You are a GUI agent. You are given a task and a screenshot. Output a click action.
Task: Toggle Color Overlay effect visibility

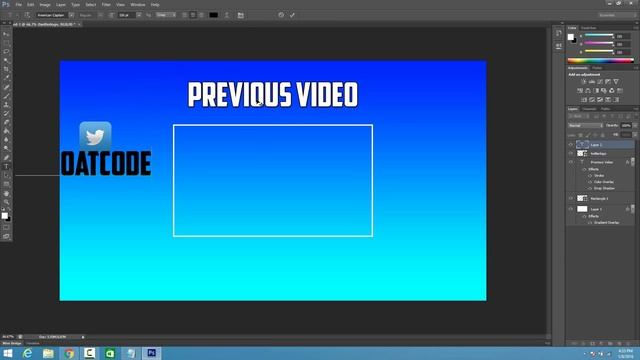pos(590,182)
